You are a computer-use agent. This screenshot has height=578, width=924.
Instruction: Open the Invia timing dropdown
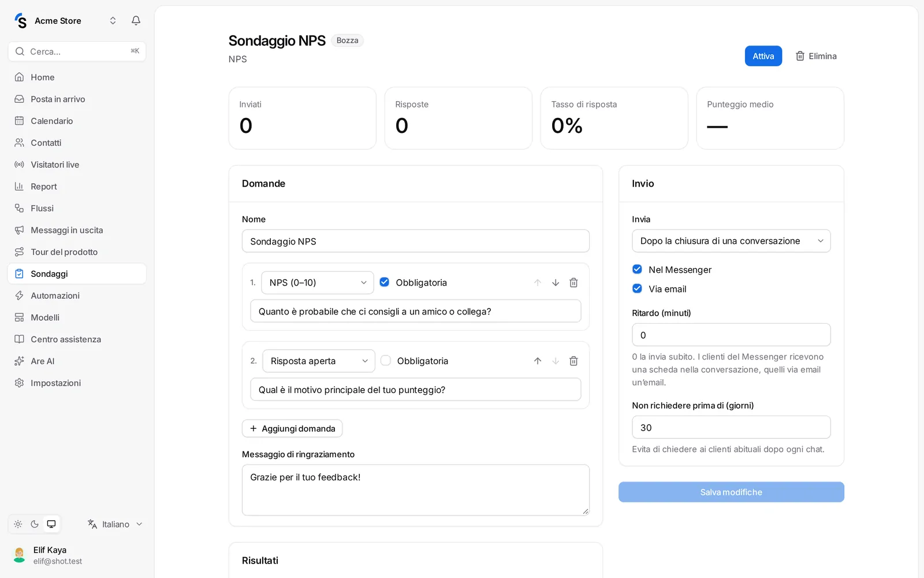731,241
